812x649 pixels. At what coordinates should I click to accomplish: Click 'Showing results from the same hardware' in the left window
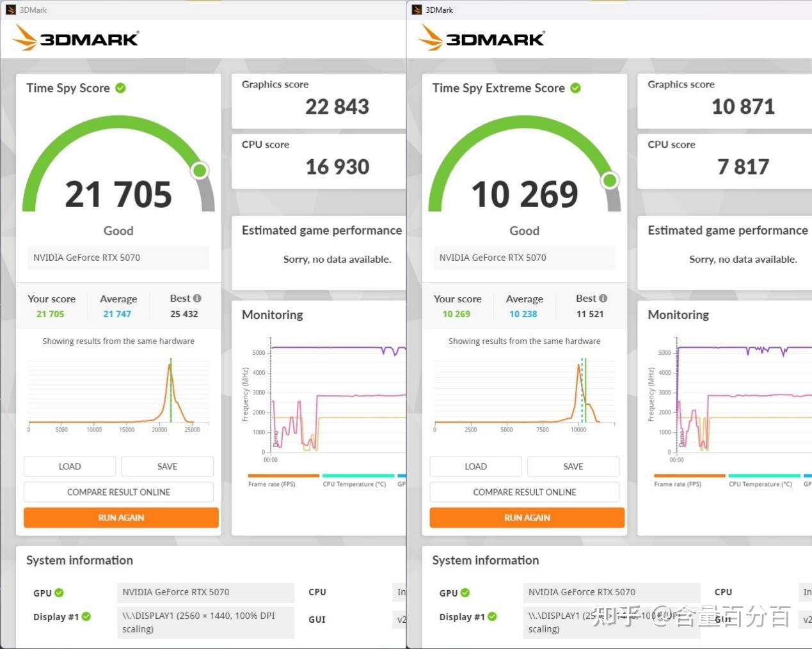118,341
